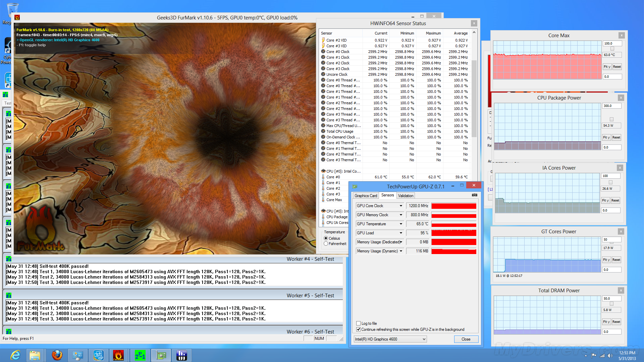
Task: Toggle the IA Cores Power graph checkbox
Action: (610, 182)
